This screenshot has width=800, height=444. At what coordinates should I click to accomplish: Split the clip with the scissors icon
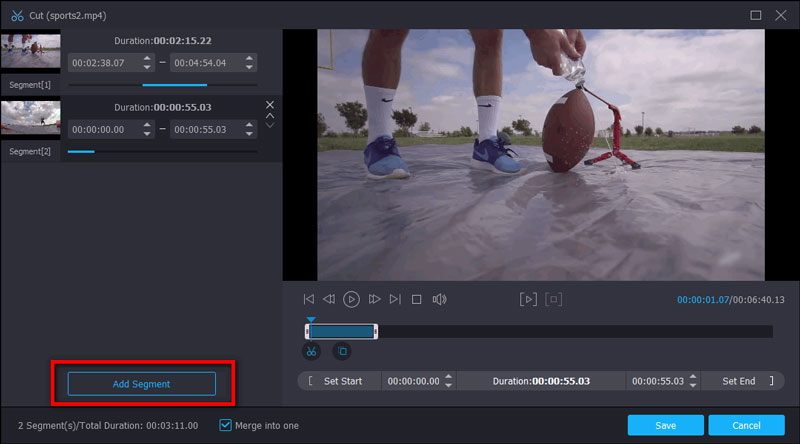(312, 352)
